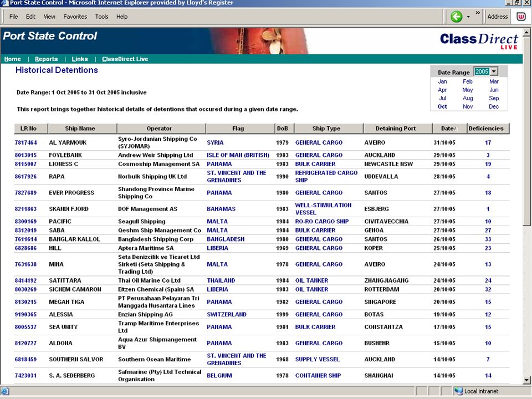Click the SWITZERLAND flag link
532x399 pixels.
[227, 315]
